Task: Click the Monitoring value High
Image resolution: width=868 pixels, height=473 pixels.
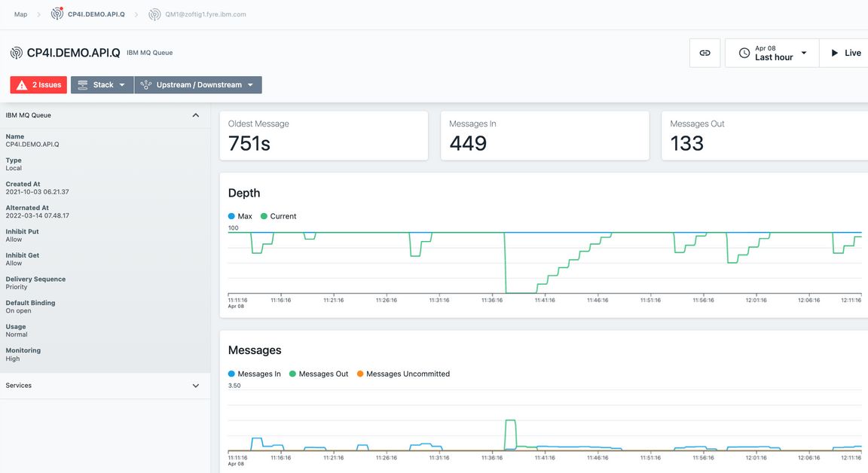Action: click(x=13, y=359)
